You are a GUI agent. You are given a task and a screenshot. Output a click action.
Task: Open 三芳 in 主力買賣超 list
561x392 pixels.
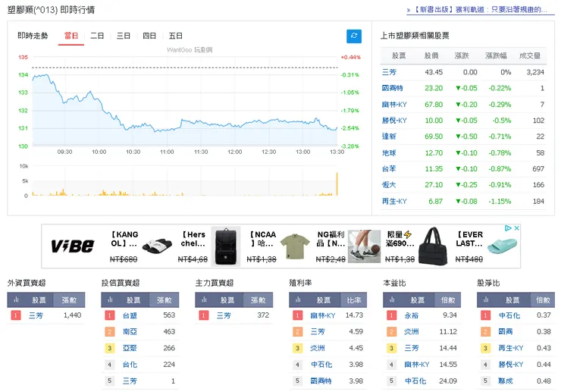point(224,315)
